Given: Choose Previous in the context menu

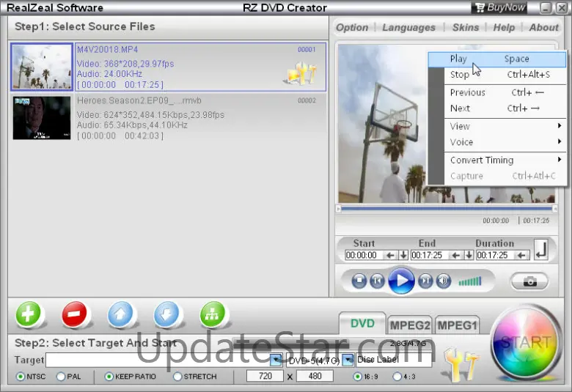Looking at the screenshot, I should click(505, 92).
